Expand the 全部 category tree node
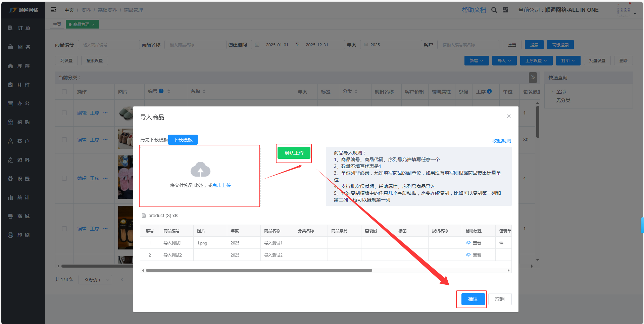Screen dimensions: 644x324 [x=552, y=92]
